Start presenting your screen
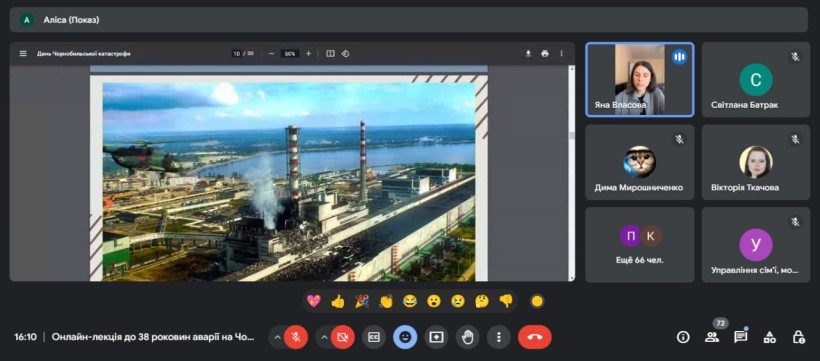This screenshot has width=820, height=361. [436, 337]
